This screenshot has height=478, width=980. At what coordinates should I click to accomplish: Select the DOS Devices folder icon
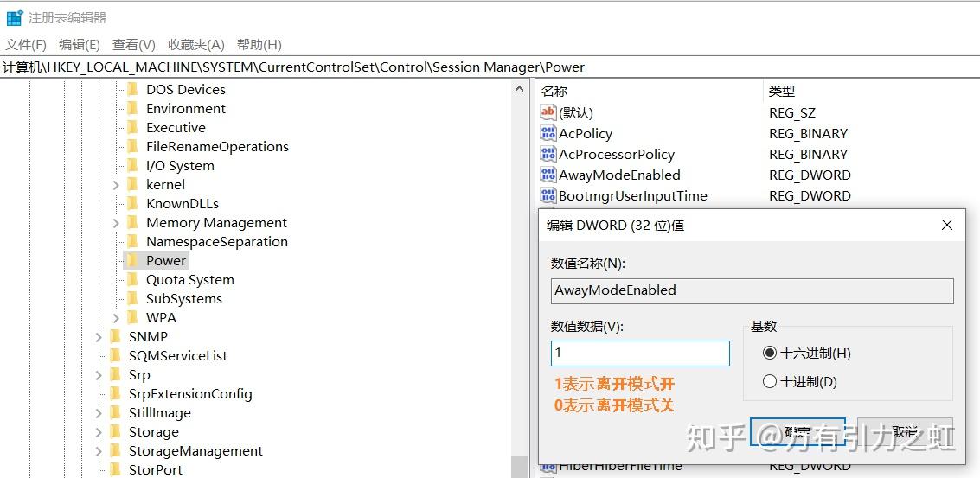tap(131, 89)
